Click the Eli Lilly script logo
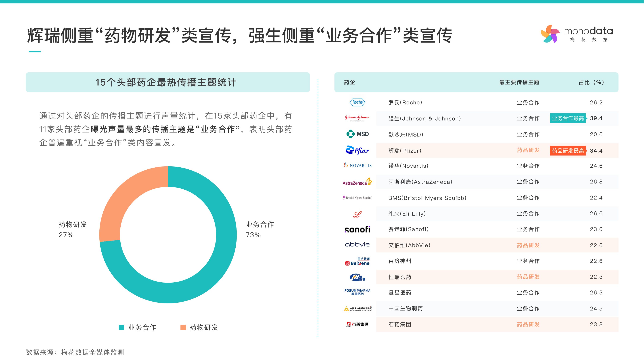Screen dimensions: 644x362 (x=357, y=214)
